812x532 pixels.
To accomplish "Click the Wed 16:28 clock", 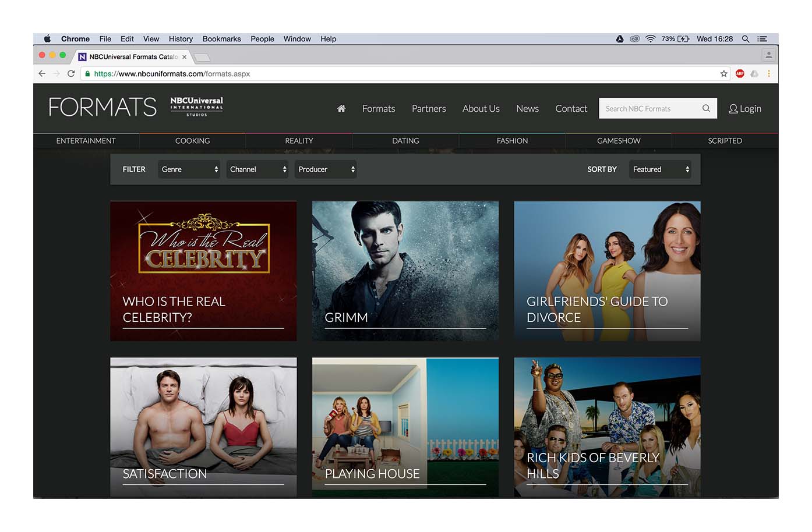I will tap(715, 39).
